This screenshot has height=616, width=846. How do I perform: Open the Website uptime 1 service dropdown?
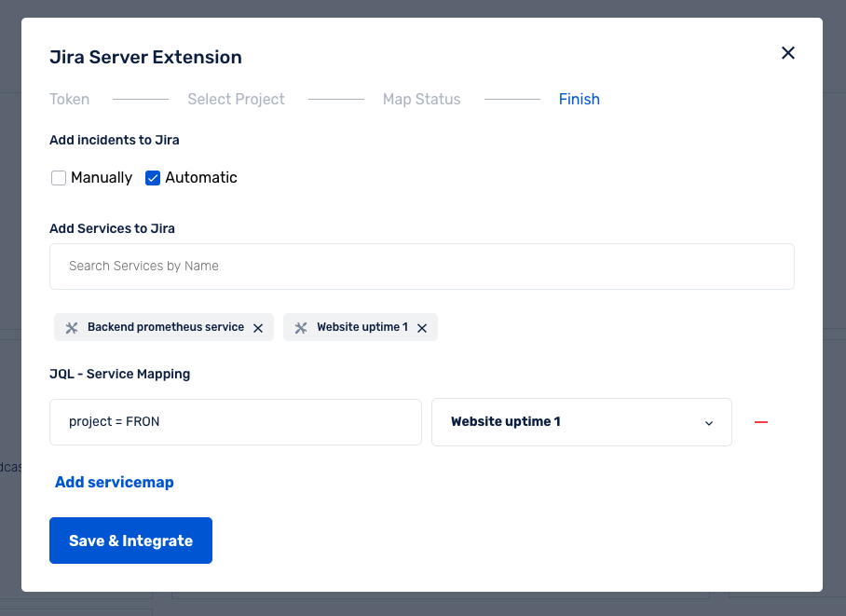pos(581,422)
